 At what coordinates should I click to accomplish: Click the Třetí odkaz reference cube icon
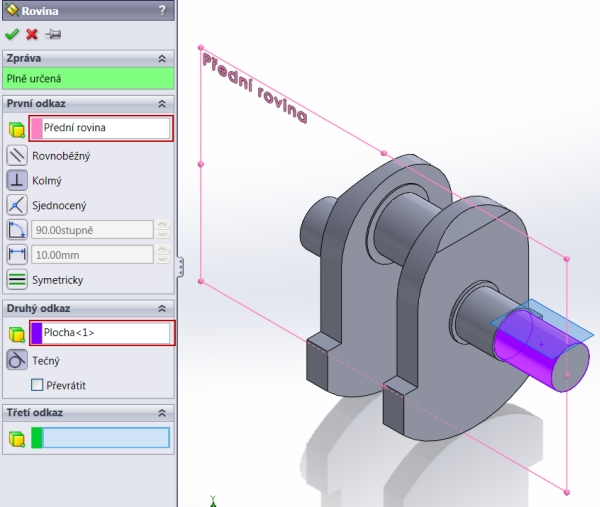[x=16, y=439]
